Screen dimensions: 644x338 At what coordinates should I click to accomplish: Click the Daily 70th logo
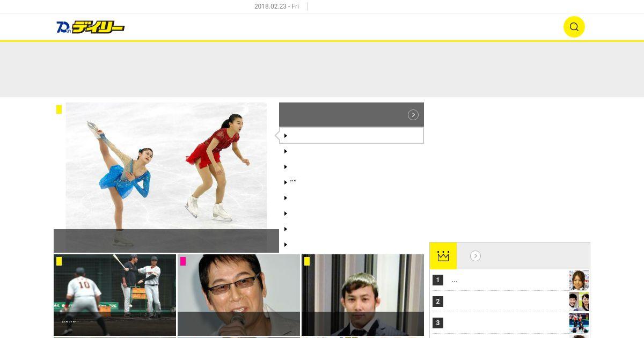pyautogui.click(x=91, y=27)
